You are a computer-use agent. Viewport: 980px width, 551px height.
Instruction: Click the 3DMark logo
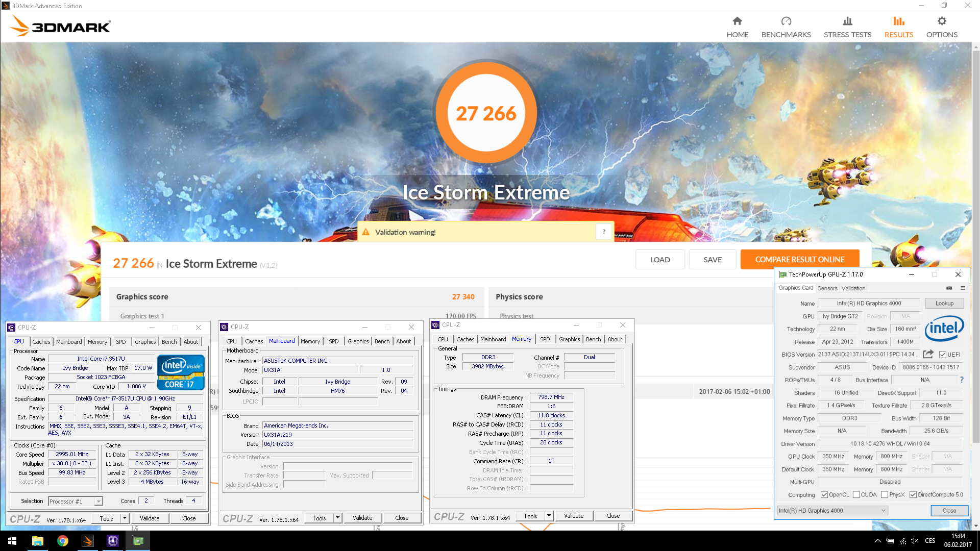coord(60,26)
